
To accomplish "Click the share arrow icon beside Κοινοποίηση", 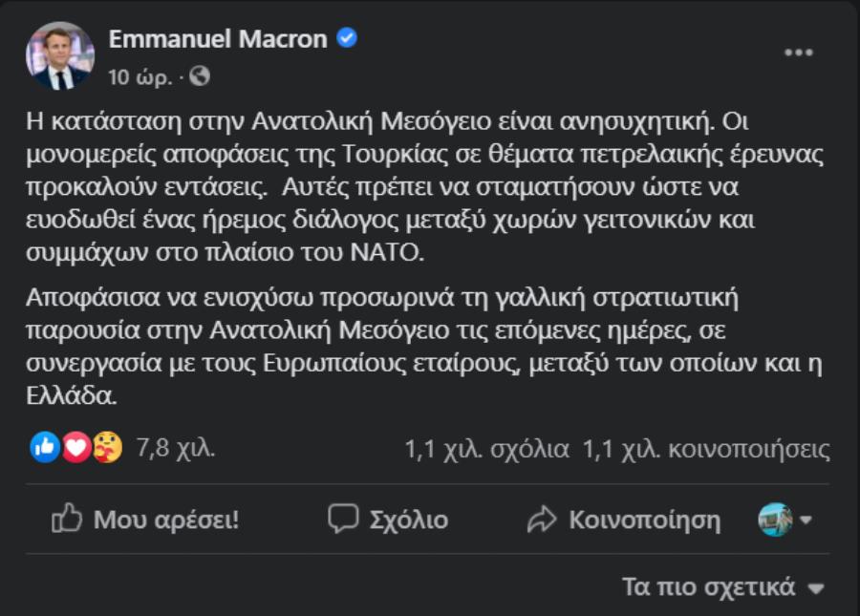I will tap(543, 520).
